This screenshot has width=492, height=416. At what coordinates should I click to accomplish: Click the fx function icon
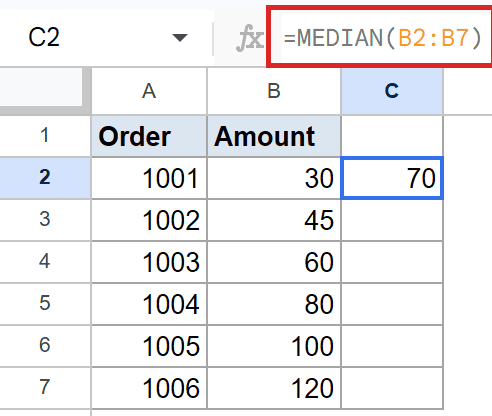[250, 38]
